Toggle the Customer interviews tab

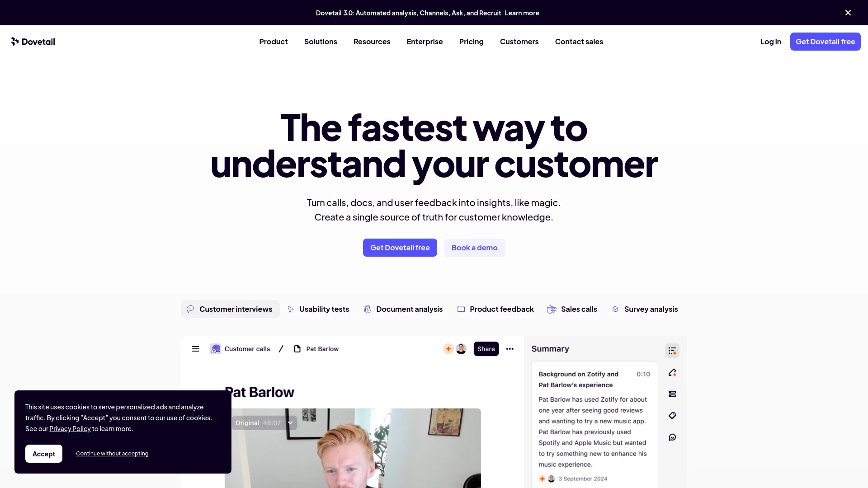click(230, 309)
